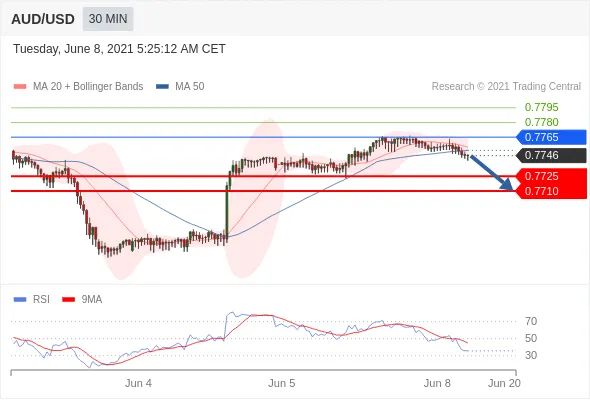Select the red 0.7710 support price tag
The image size is (590, 400).
pyautogui.click(x=551, y=191)
